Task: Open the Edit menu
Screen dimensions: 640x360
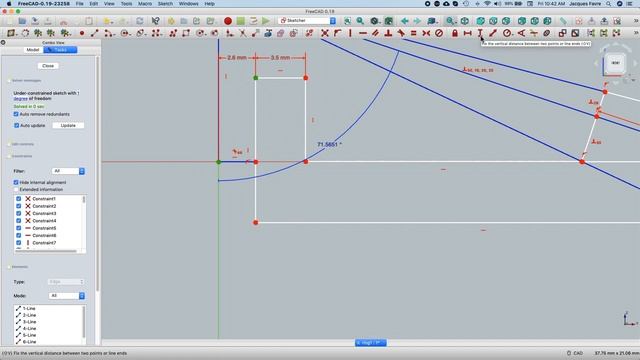Action: (x=94, y=4)
